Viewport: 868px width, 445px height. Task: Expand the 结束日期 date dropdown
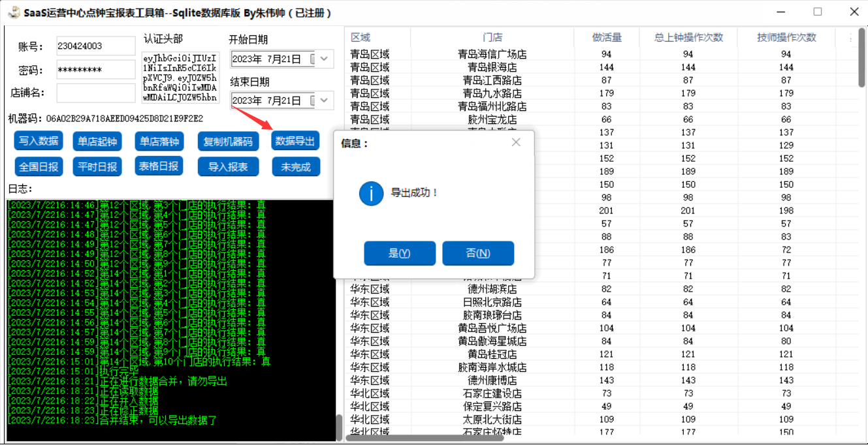click(x=325, y=100)
